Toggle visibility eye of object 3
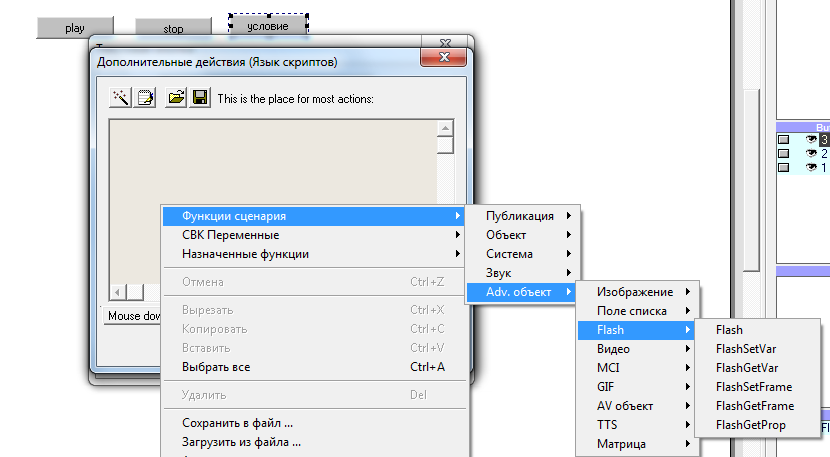830x457 pixels. (811, 139)
